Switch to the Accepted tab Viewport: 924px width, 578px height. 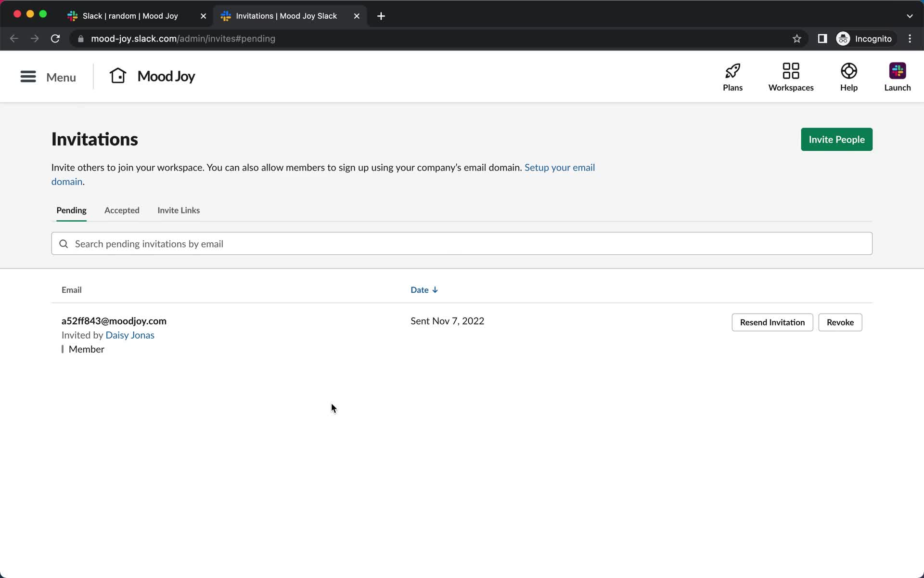pos(122,210)
